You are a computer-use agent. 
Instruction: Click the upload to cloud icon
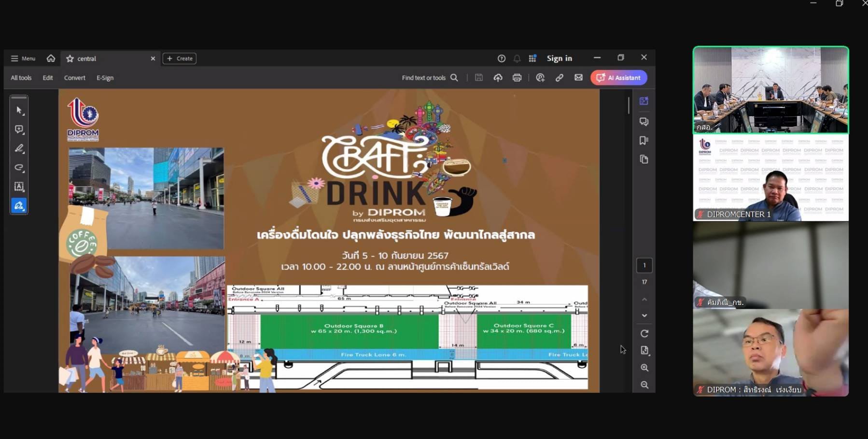click(x=498, y=78)
